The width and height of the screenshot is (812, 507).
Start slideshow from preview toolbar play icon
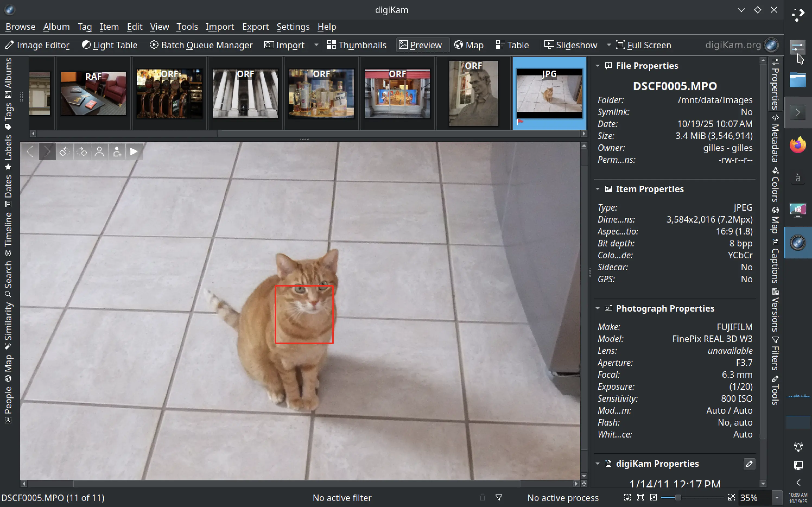tap(133, 151)
